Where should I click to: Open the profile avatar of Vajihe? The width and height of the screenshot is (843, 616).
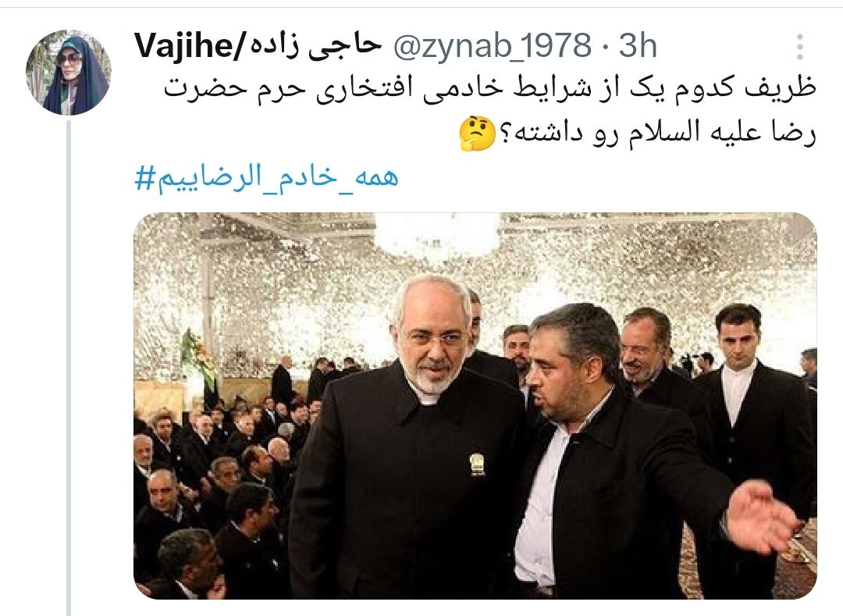(68, 73)
